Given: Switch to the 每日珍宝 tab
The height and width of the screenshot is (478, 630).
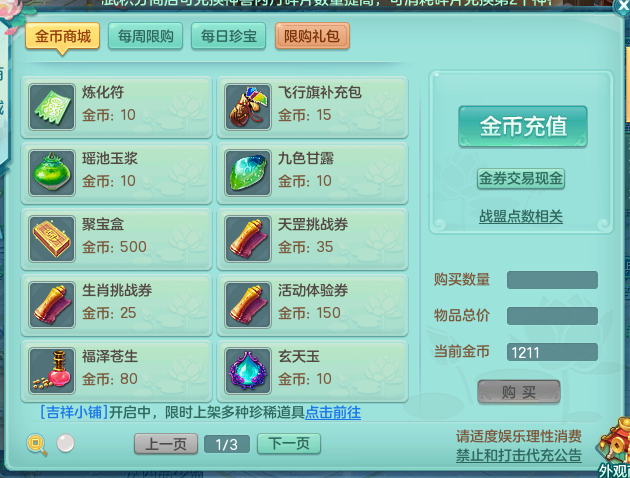Looking at the screenshot, I should [229, 37].
